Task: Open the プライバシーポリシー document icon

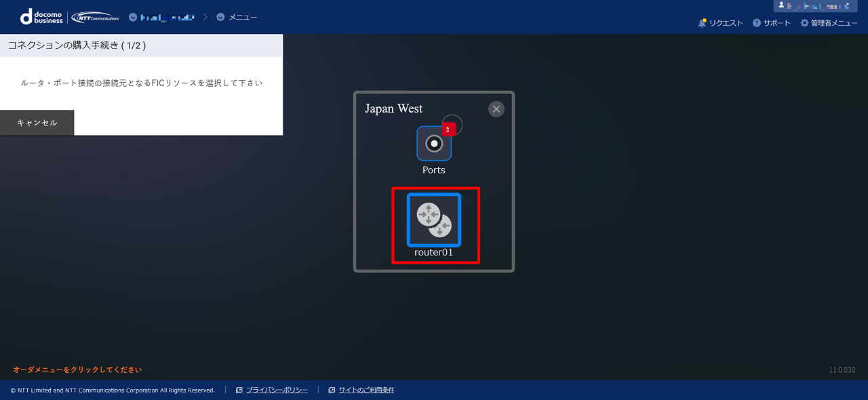Action: coord(239,390)
